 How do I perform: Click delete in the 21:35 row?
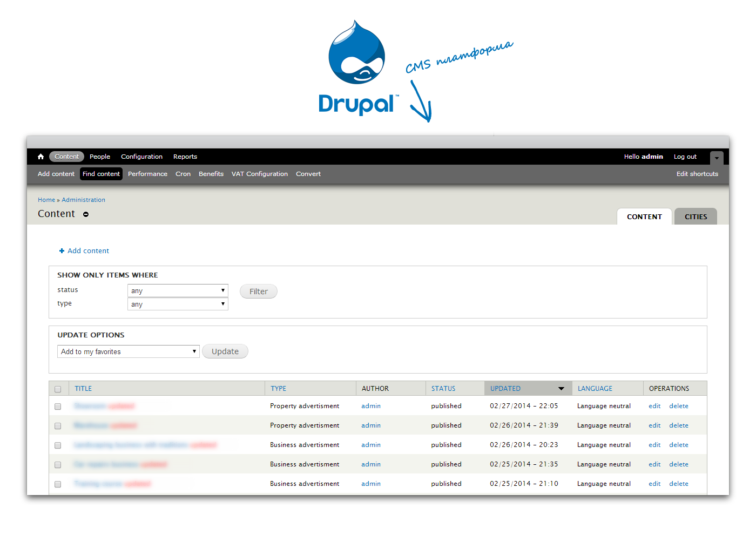click(x=679, y=464)
